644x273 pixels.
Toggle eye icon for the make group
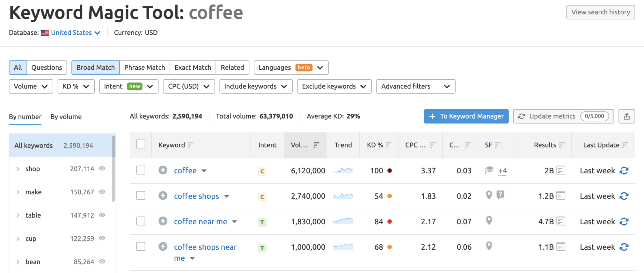coord(102,192)
